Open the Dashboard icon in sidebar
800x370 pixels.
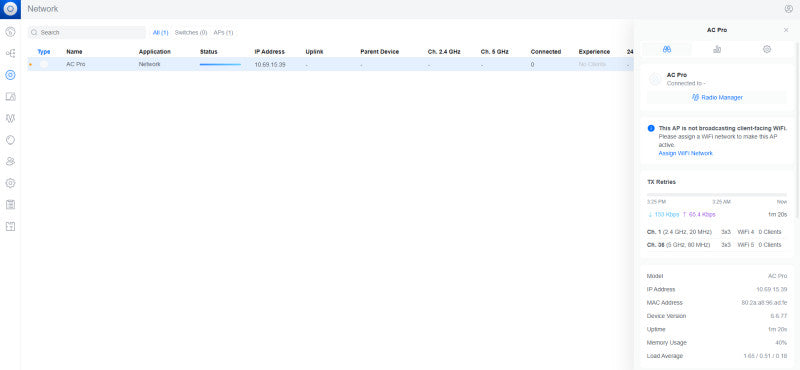10,32
